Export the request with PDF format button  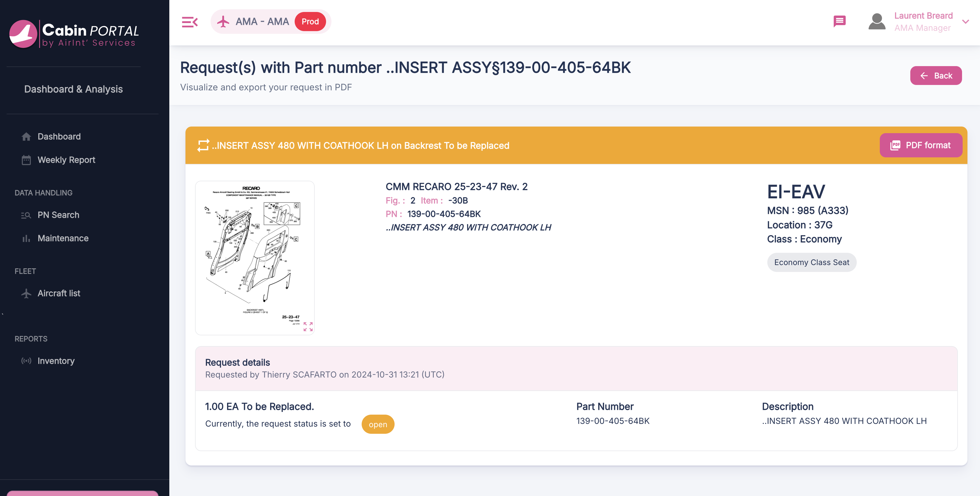tap(920, 145)
